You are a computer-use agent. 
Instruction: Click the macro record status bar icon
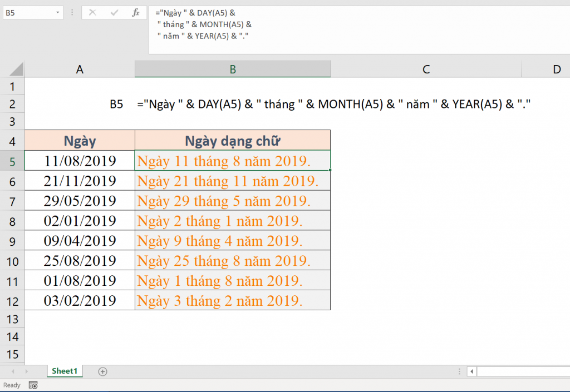[x=33, y=385]
